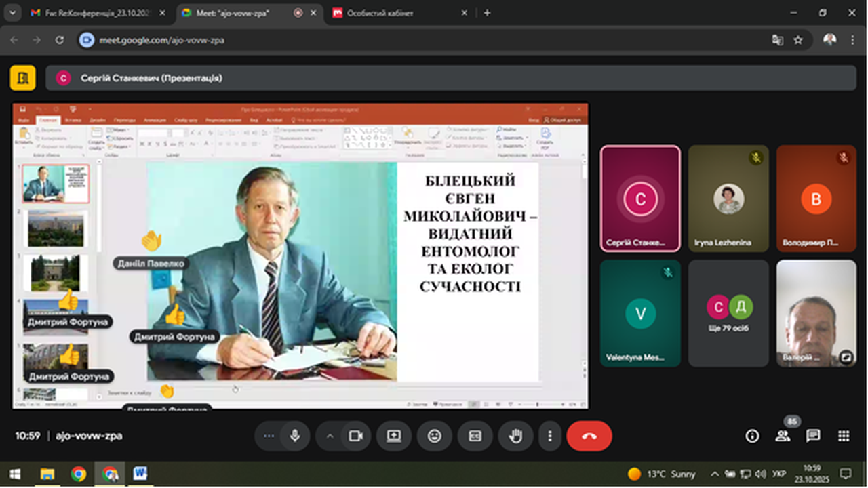Open more options three-dot menu

(550, 436)
